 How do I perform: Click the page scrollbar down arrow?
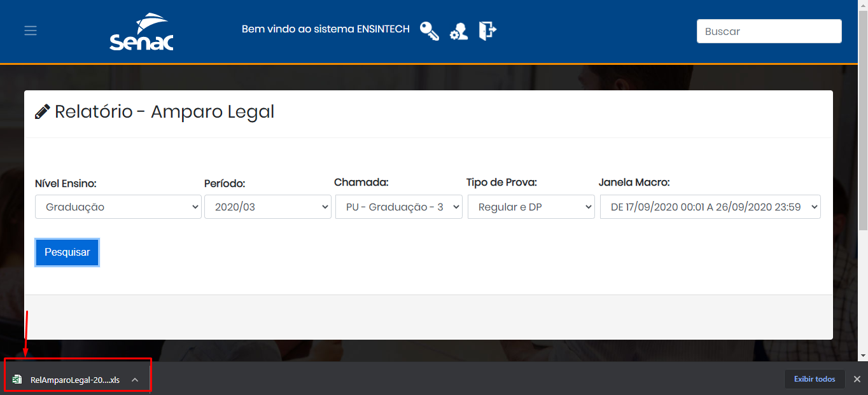862,356
